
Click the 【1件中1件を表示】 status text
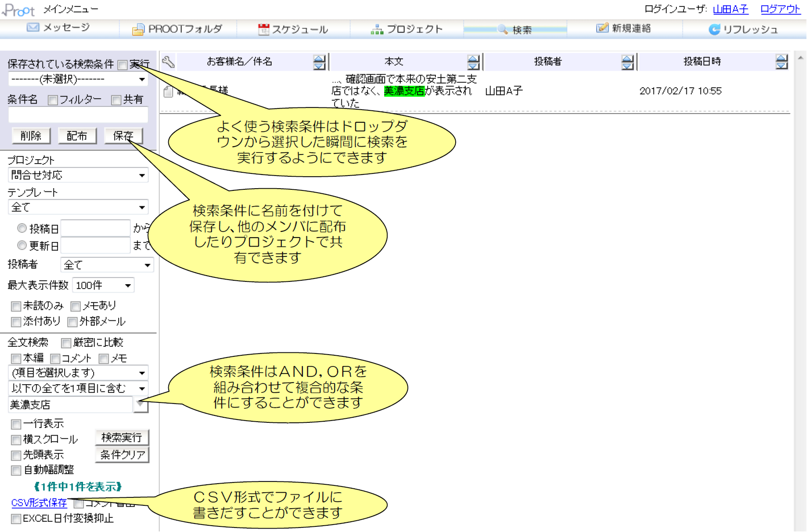[x=78, y=487]
